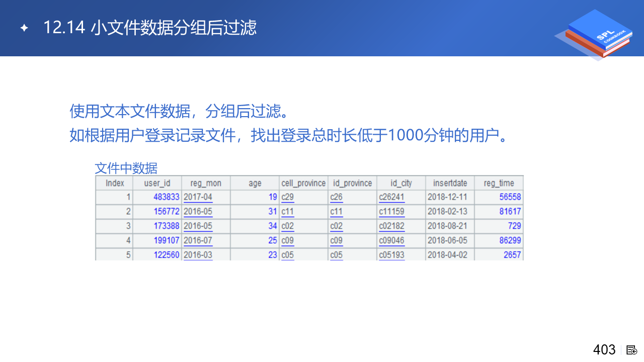This screenshot has width=644, height=362.
Task: Click id_province value c05
Action: coord(352,254)
